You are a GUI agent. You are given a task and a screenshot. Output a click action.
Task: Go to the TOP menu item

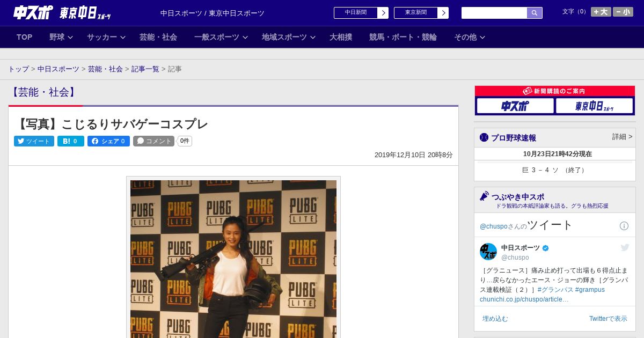pyautogui.click(x=25, y=37)
